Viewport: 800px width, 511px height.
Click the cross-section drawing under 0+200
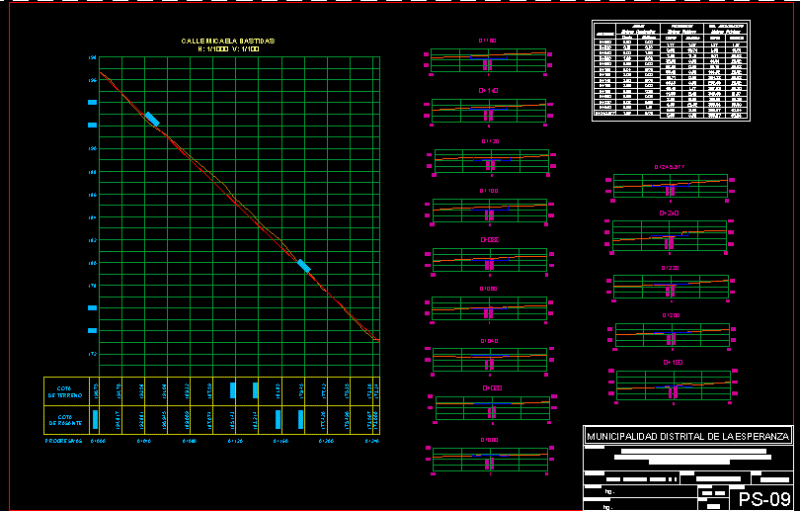672,335
